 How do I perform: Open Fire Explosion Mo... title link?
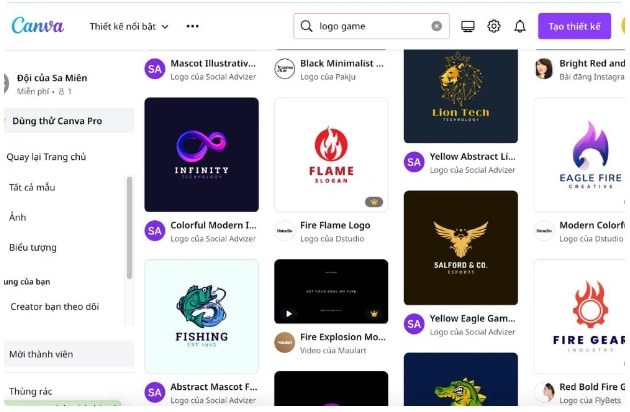(x=343, y=337)
